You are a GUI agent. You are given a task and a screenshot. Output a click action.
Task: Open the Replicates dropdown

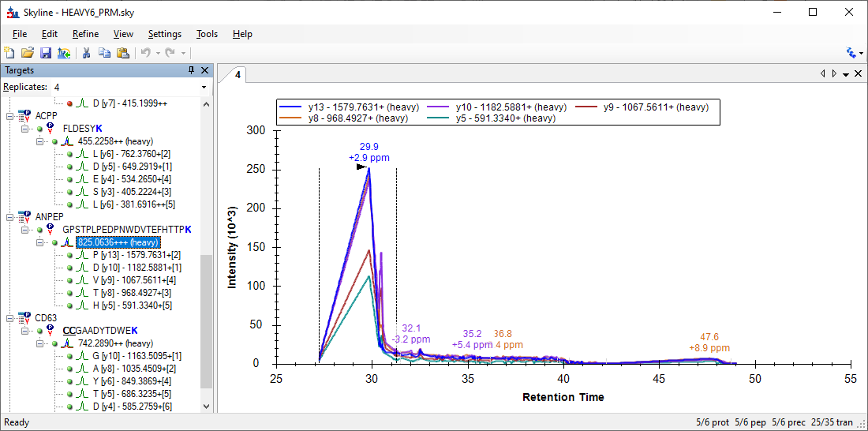pos(204,87)
